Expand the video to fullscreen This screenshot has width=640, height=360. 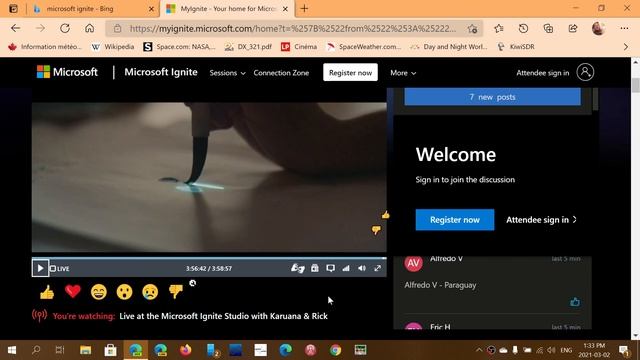(x=378, y=268)
